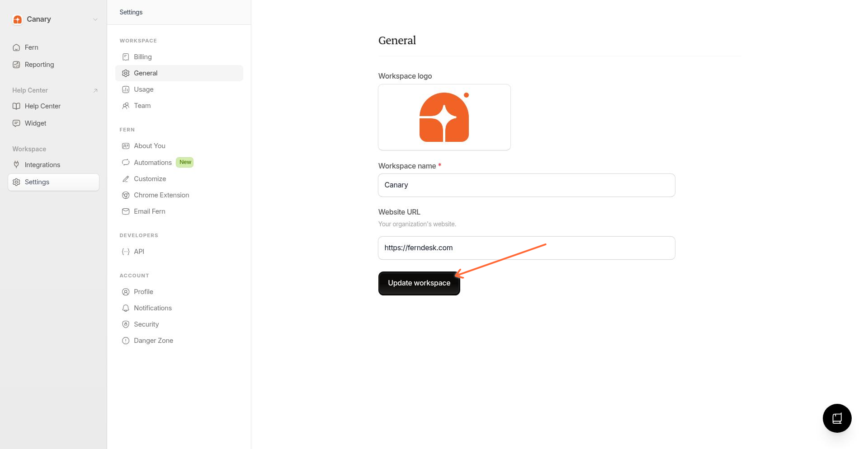Go to Integrations from the sidebar

point(42,164)
